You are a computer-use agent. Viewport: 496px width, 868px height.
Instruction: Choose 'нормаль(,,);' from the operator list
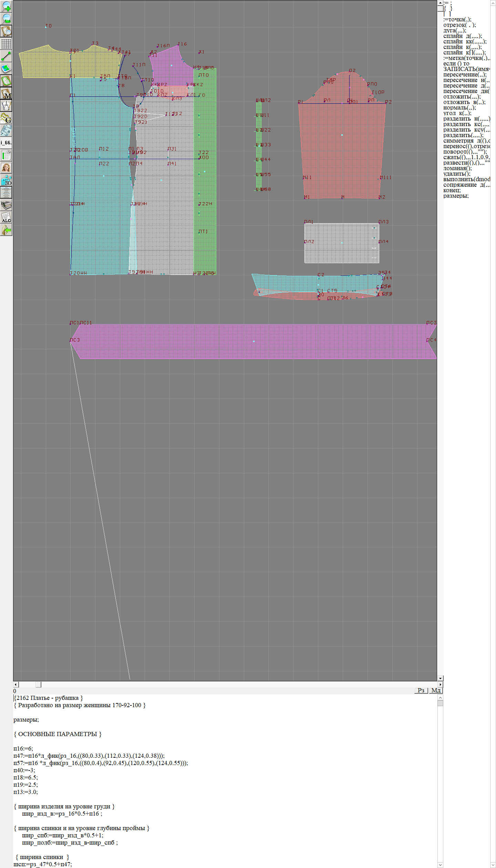[459, 107]
